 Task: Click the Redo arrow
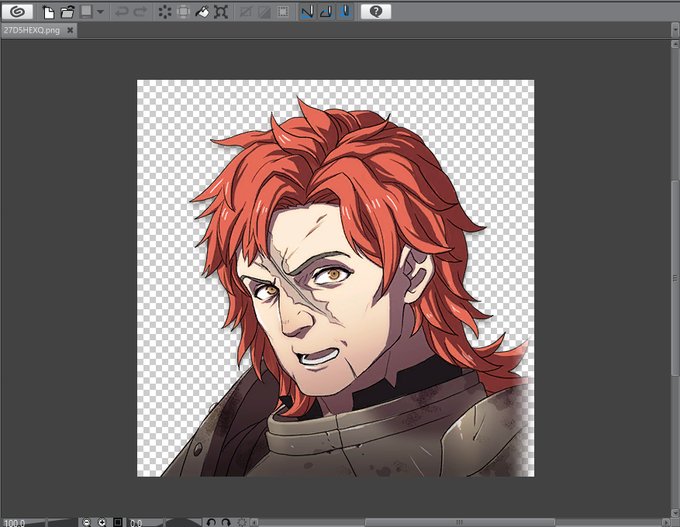140,12
